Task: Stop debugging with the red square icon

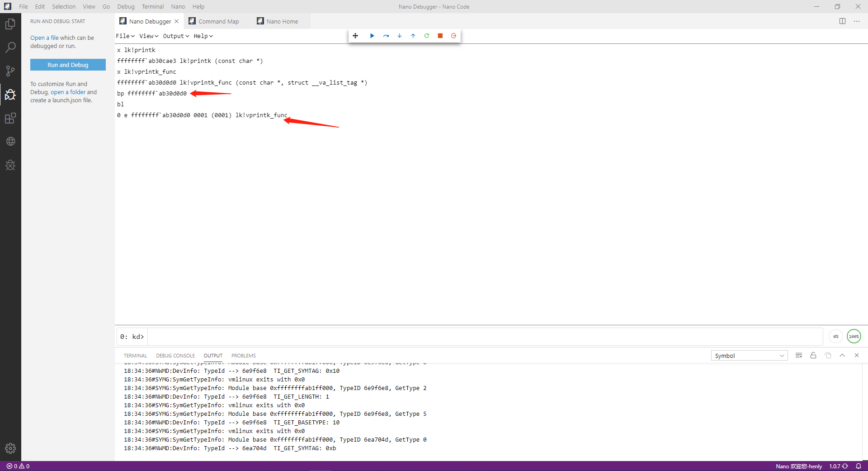Action: click(x=440, y=36)
